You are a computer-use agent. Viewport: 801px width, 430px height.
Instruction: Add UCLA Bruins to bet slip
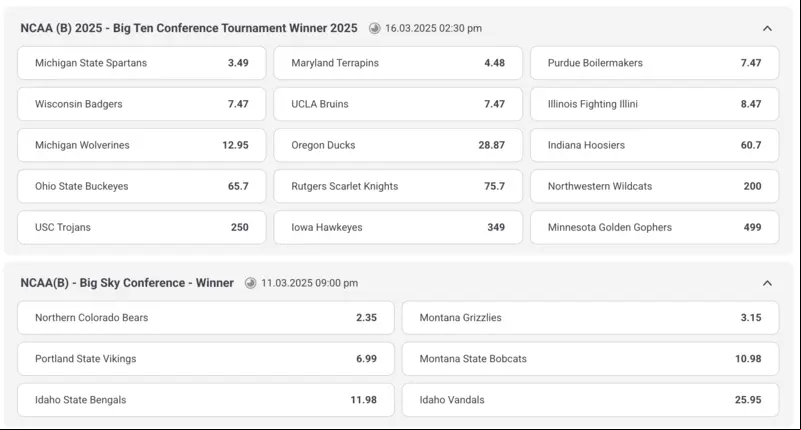tap(398, 104)
